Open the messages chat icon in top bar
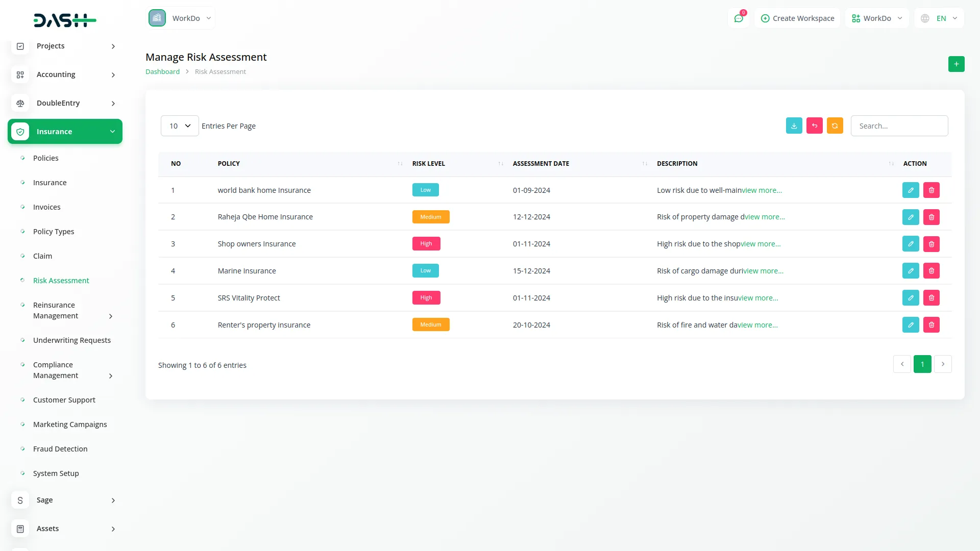This screenshot has width=980, height=551. [x=739, y=18]
